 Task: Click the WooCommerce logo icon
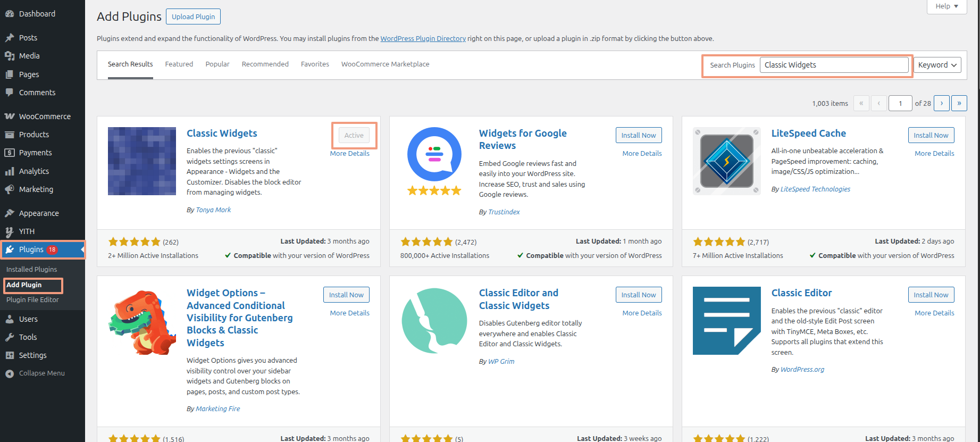tap(10, 116)
